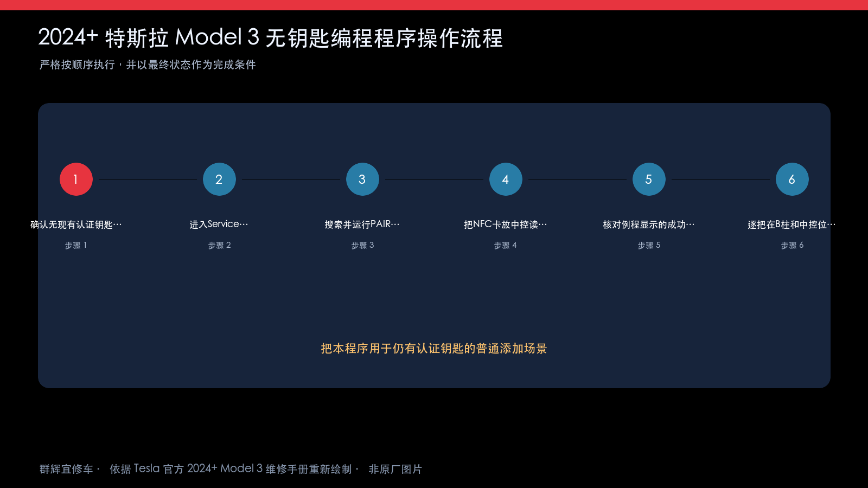
Task: Click the footer note "非原厂图片"
Action: click(395, 469)
